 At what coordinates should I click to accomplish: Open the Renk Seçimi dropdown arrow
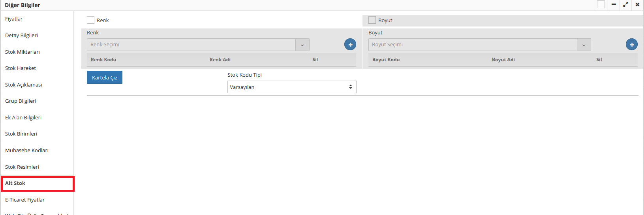click(x=302, y=45)
